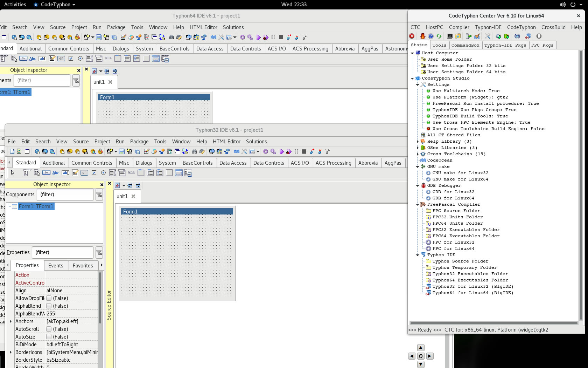Open the CrossBuild menu in CodeTyphon Center

(553, 27)
